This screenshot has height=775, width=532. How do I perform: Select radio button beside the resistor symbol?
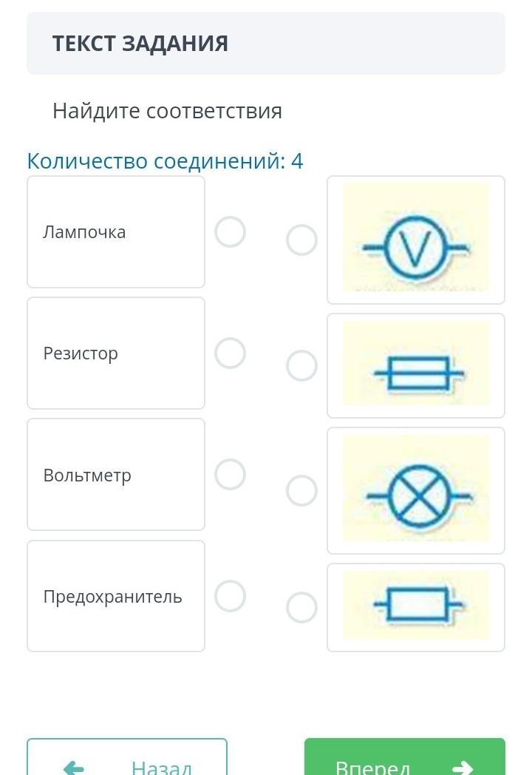coord(301,608)
